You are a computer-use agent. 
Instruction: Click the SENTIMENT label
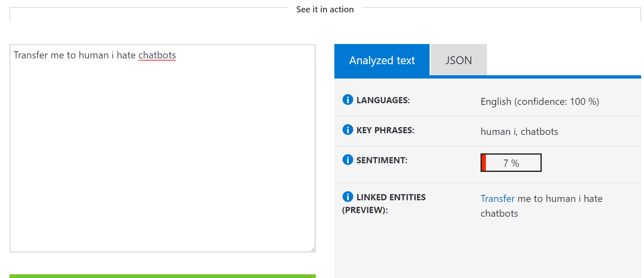point(382,160)
